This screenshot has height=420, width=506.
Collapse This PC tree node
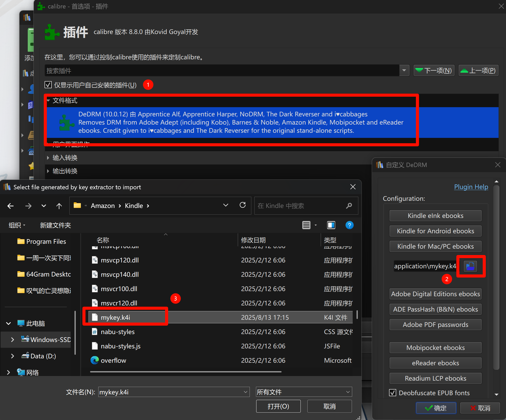pos(8,323)
